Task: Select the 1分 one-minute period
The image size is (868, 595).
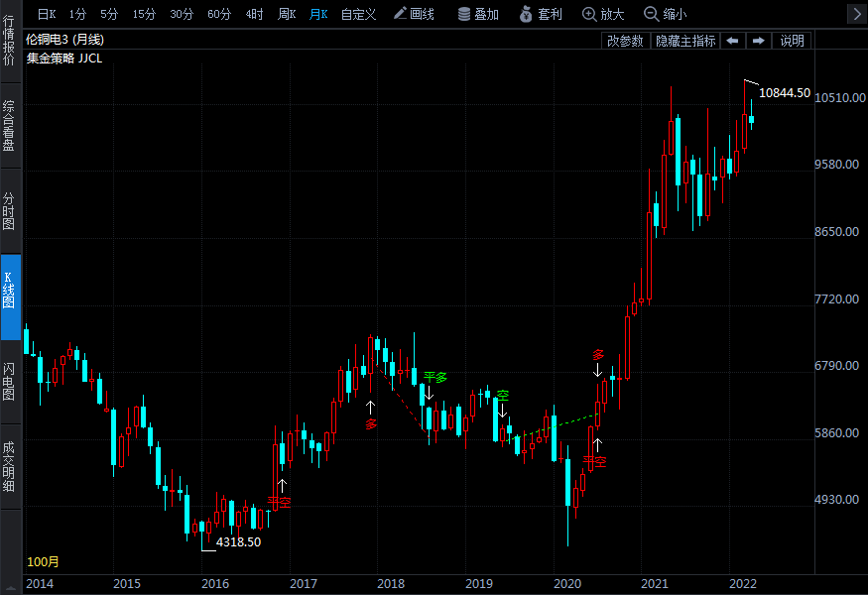Action: (77, 15)
